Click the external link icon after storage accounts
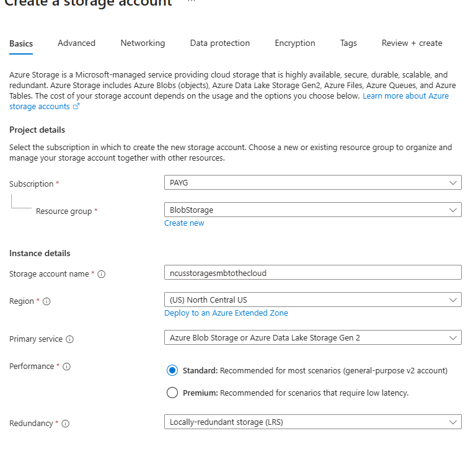The width and height of the screenshot is (476, 449). click(76, 107)
